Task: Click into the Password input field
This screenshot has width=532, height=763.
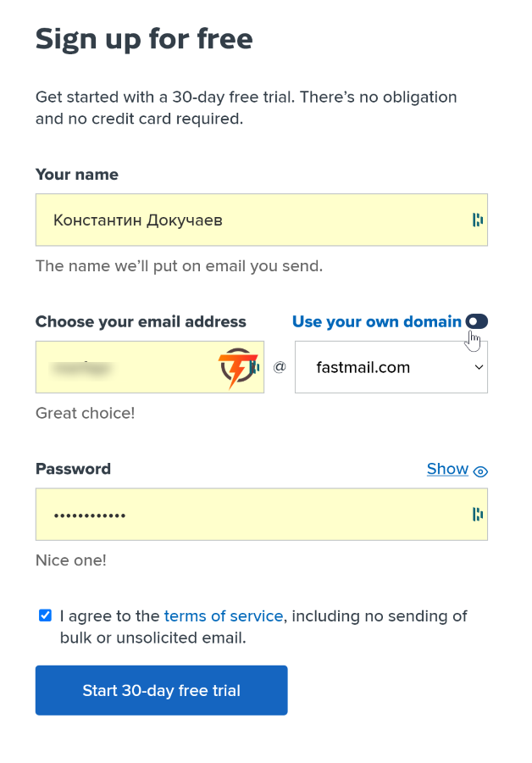Action: click(x=262, y=515)
